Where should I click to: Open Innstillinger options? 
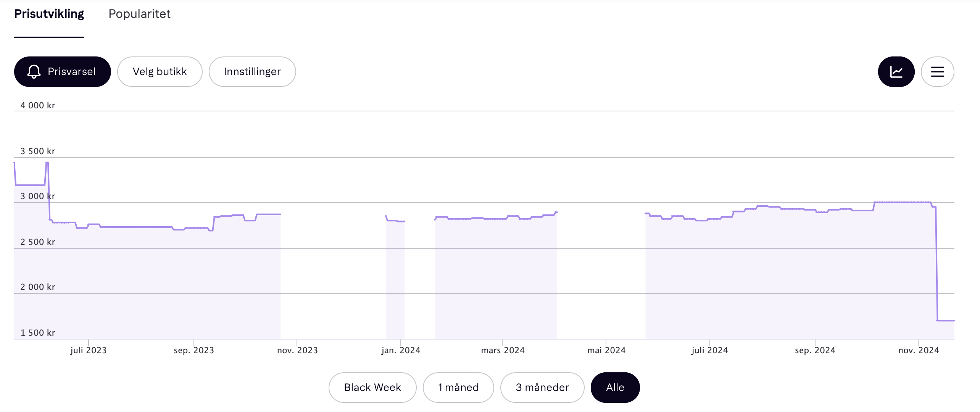pyautogui.click(x=252, y=72)
